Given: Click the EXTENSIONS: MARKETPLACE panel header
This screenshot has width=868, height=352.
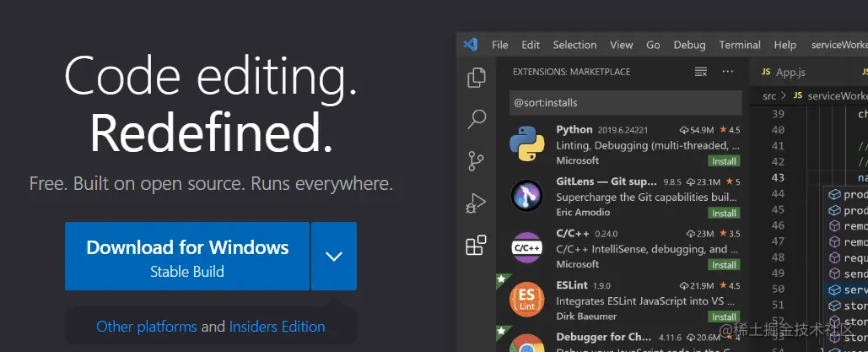Looking at the screenshot, I should (571, 72).
